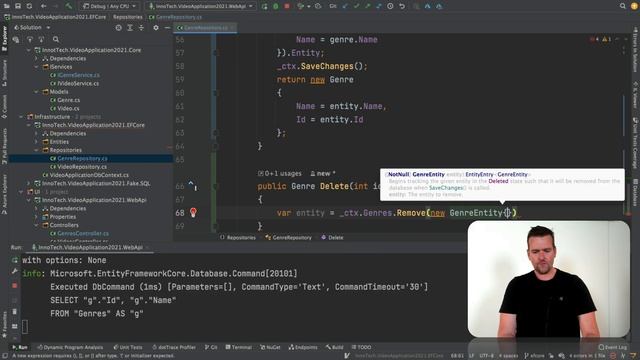Click UTF-8 encoding in status bar

(487, 356)
